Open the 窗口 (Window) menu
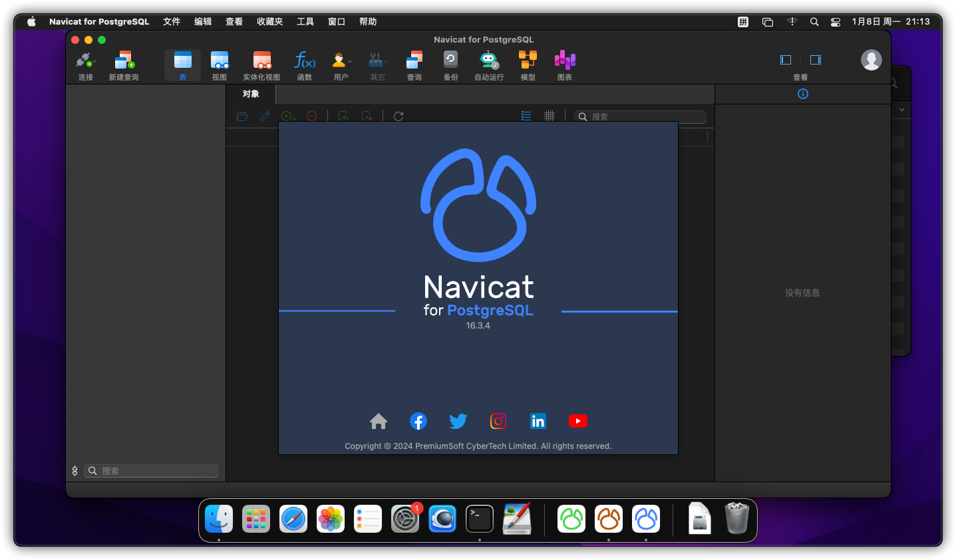This screenshot has width=956, height=560. [x=337, y=21]
